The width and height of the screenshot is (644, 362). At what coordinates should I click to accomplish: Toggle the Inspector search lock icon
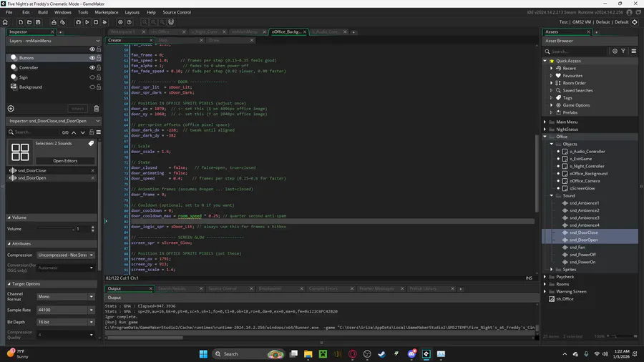92,132
